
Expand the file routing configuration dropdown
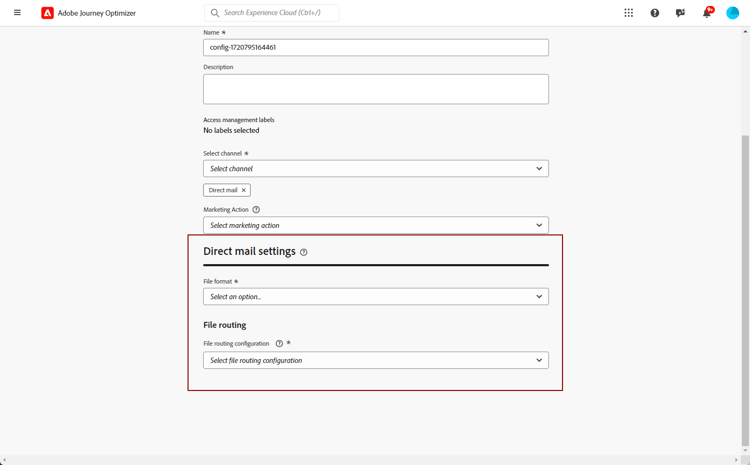(x=375, y=360)
